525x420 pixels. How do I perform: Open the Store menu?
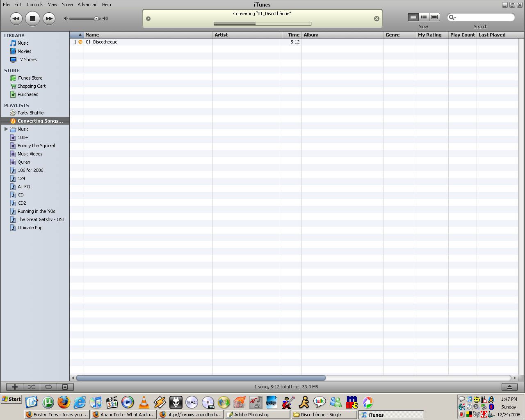point(67,5)
